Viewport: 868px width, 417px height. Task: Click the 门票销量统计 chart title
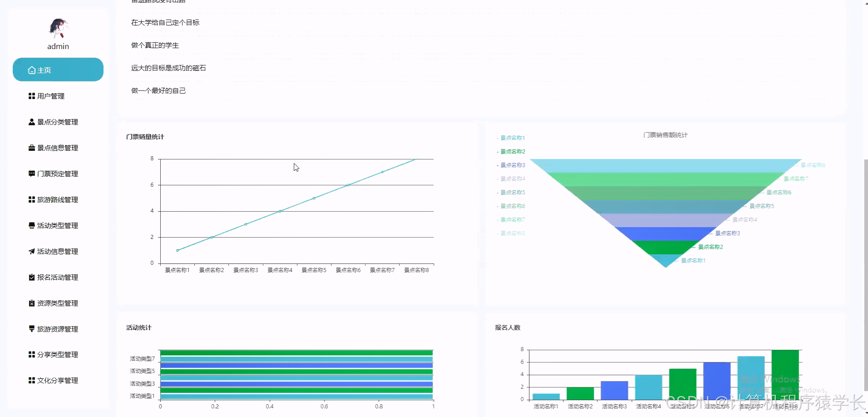pyautogui.click(x=145, y=137)
